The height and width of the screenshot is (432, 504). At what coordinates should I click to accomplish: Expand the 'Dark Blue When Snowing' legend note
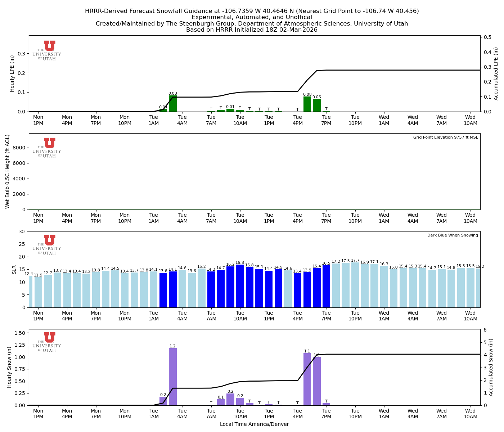[452, 235]
